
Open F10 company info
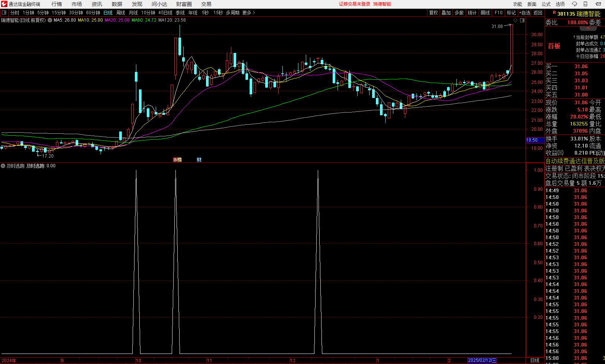(498, 13)
